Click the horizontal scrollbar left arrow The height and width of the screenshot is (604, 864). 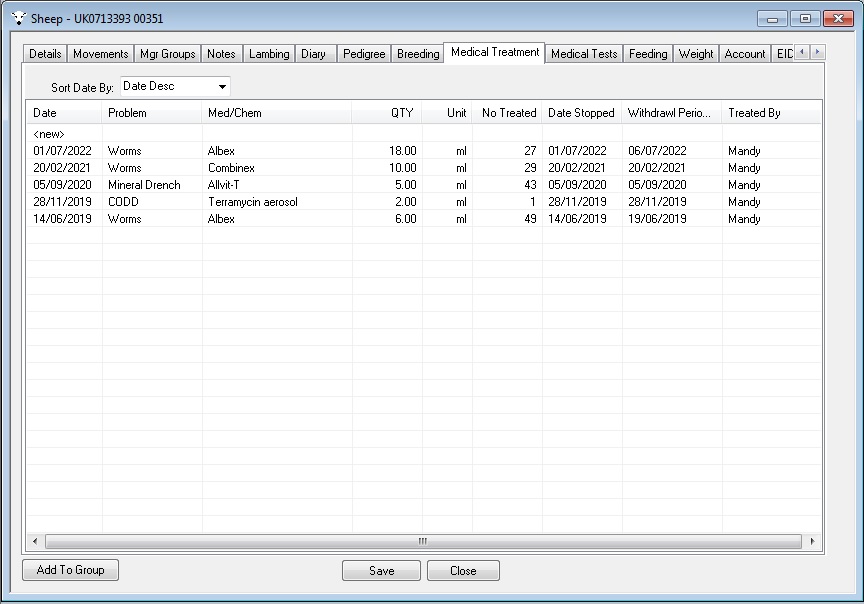(x=35, y=541)
